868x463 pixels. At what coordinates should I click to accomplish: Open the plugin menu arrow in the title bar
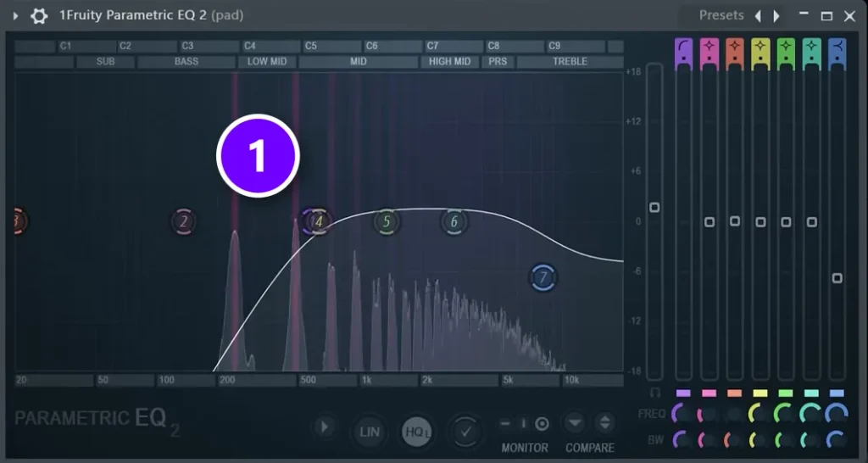click(15, 15)
